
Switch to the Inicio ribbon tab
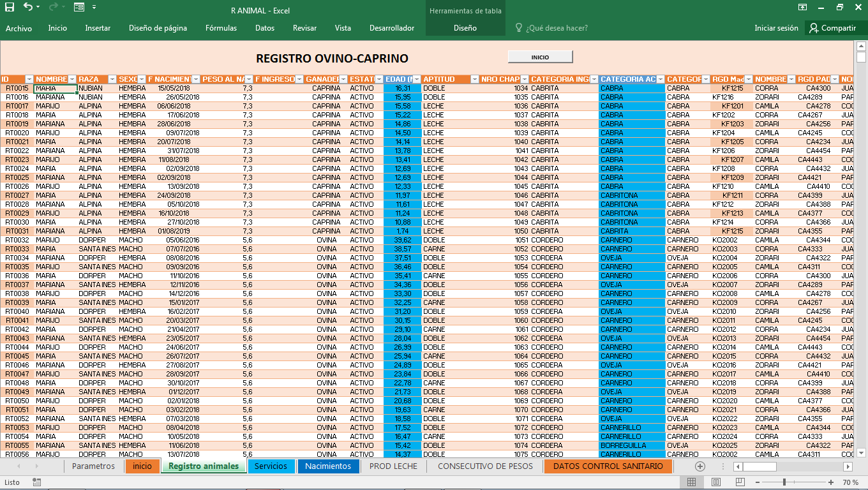pyautogui.click(x=57, y=28)
